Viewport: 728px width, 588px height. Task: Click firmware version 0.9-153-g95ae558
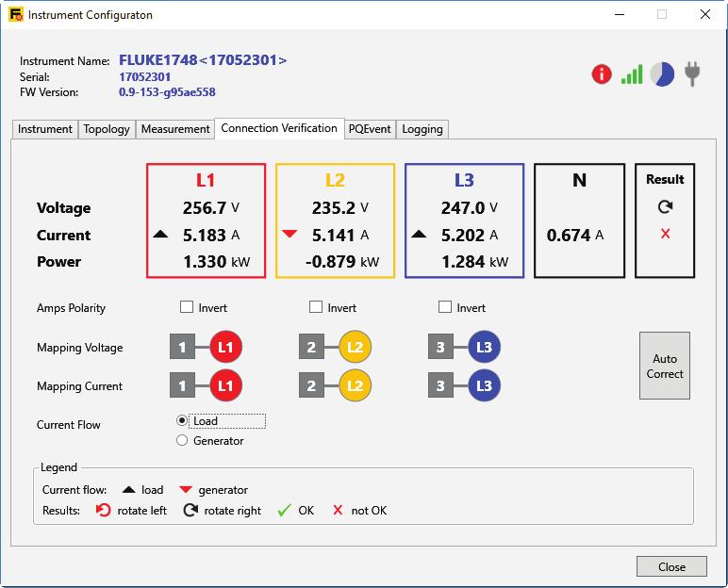pos(167,92)
